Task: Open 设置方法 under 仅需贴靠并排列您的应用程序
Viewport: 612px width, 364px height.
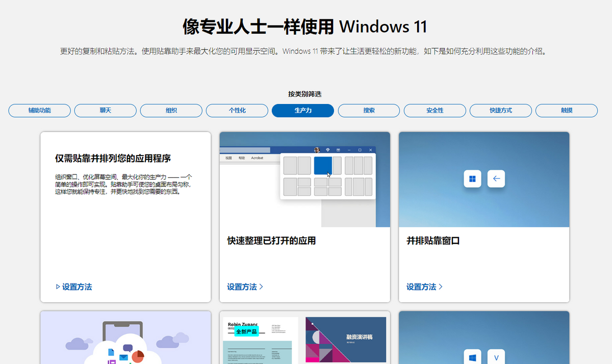Action: [x=73, y=287]
